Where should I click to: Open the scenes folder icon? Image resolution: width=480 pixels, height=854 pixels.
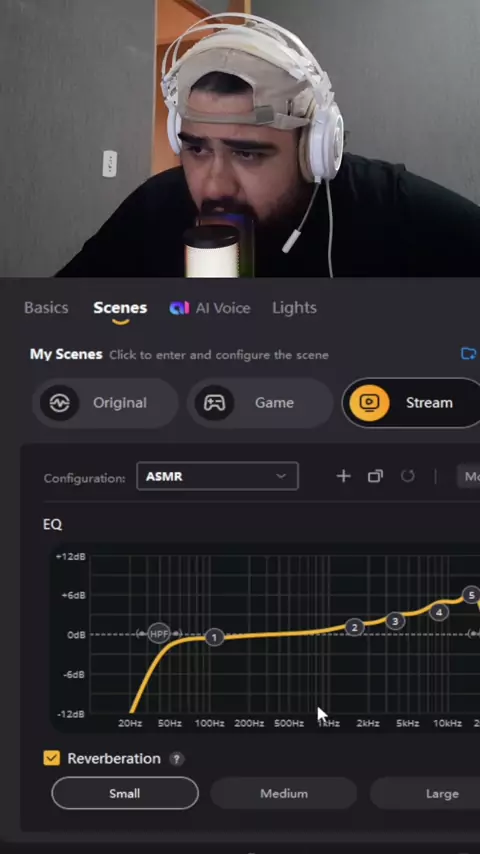click(x=469, y=354)
